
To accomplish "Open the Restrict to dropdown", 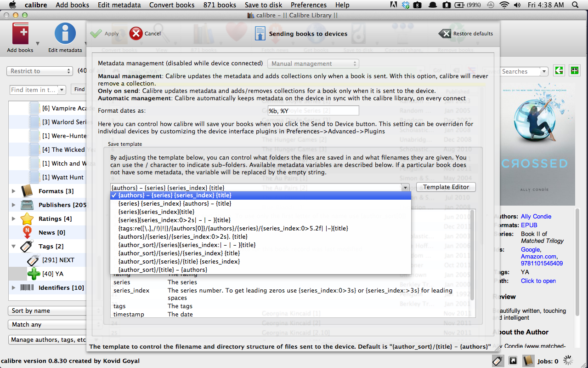I will tap(40, 71).
